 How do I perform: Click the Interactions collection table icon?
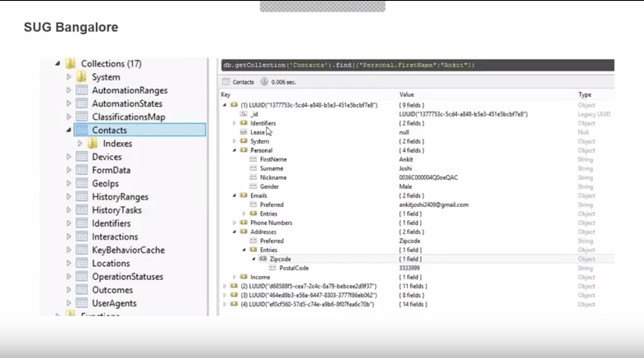(x=82, y=236)
